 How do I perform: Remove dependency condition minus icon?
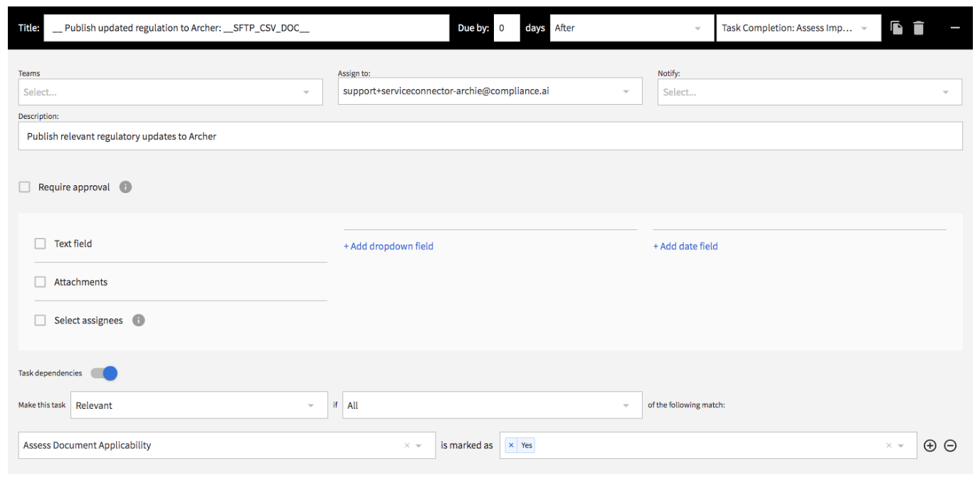[950, 446]
